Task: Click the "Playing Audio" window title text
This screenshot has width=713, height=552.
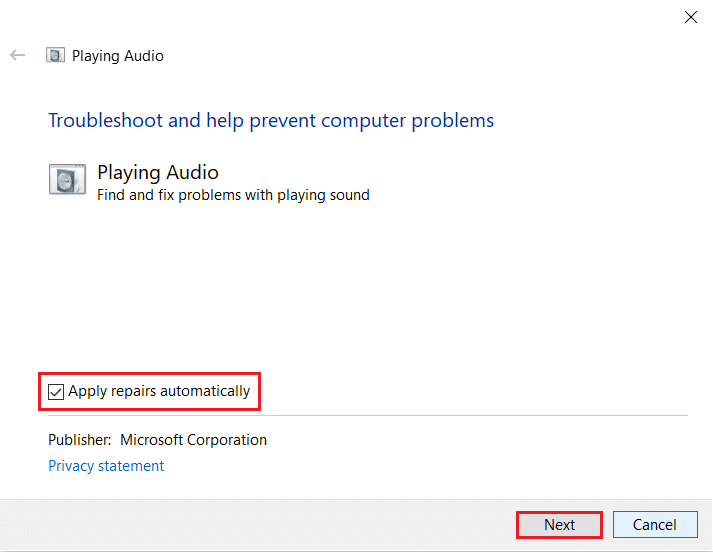Action: pos(118,56)
